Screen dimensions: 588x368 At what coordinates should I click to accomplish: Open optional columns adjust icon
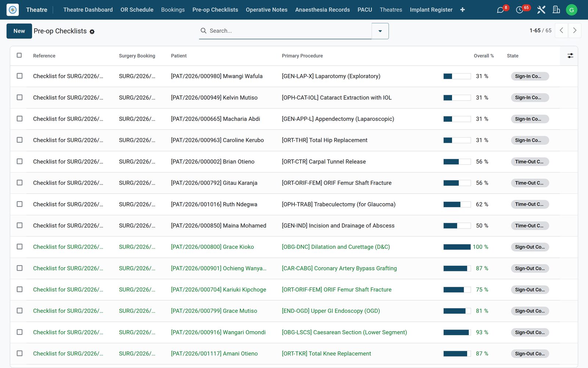pyautogui.click(x=570, y=56)
